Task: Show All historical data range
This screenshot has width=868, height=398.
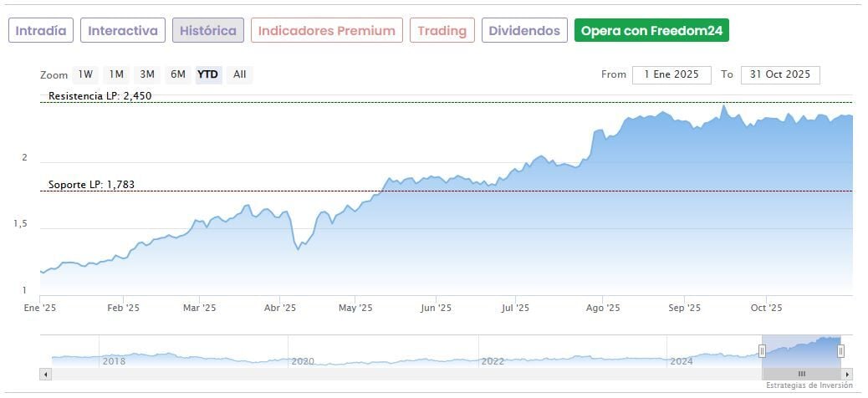Action: pos(240,74)
